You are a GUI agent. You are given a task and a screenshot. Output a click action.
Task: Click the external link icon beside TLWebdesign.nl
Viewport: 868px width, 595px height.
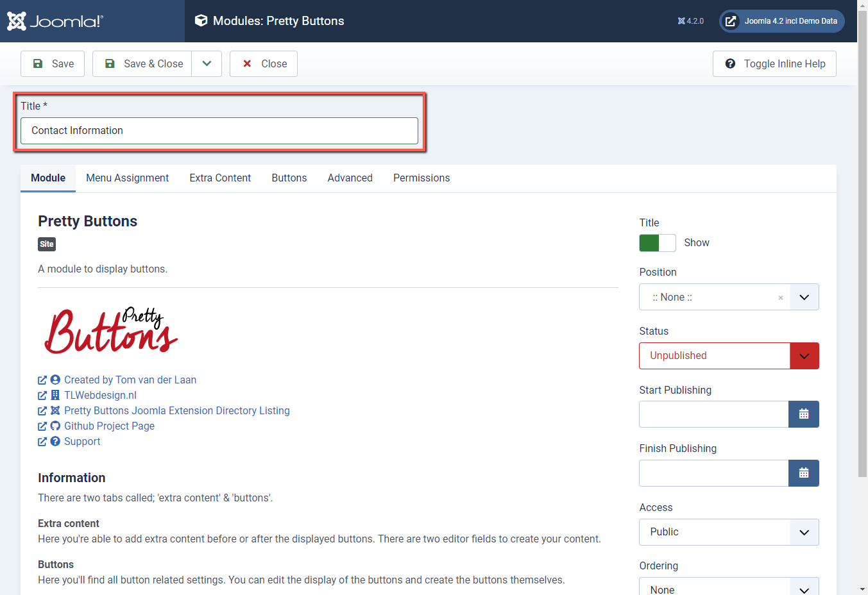tap(42, 395)
